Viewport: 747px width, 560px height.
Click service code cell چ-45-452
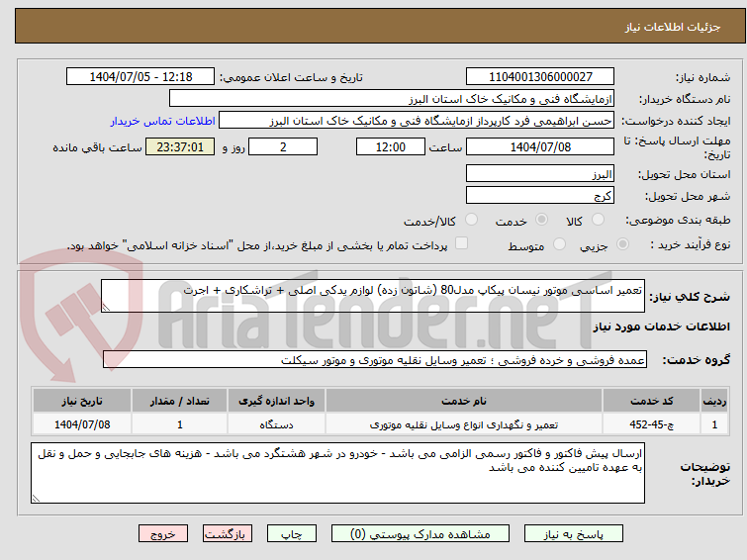(651, 424)
